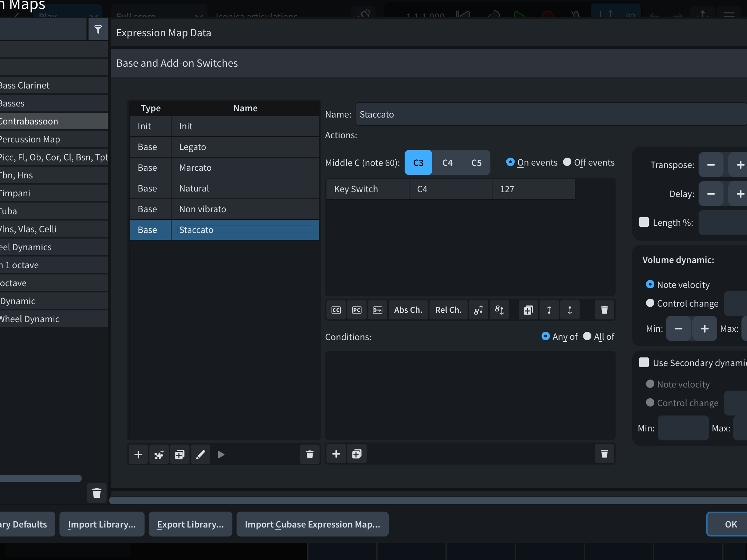Audition switch with play triangle
Image resolution: width=747 pixels, height=560 pixels.
(221, 455)
